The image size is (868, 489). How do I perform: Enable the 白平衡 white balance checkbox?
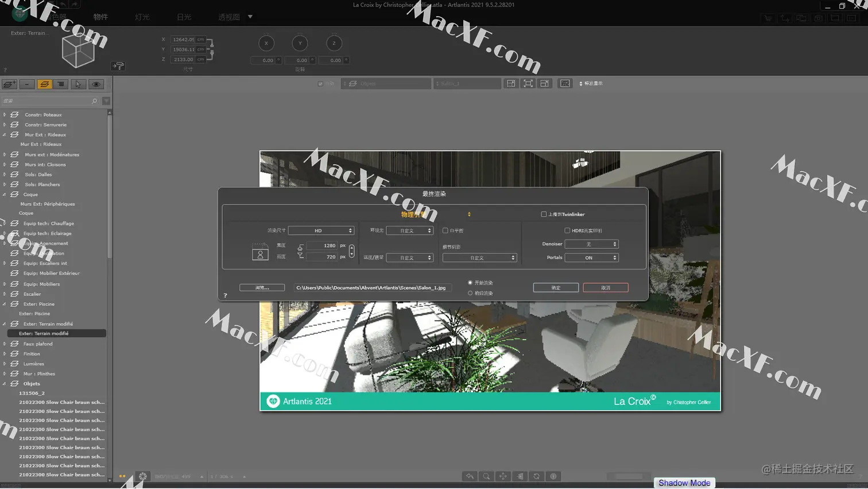tap(445, 230)
